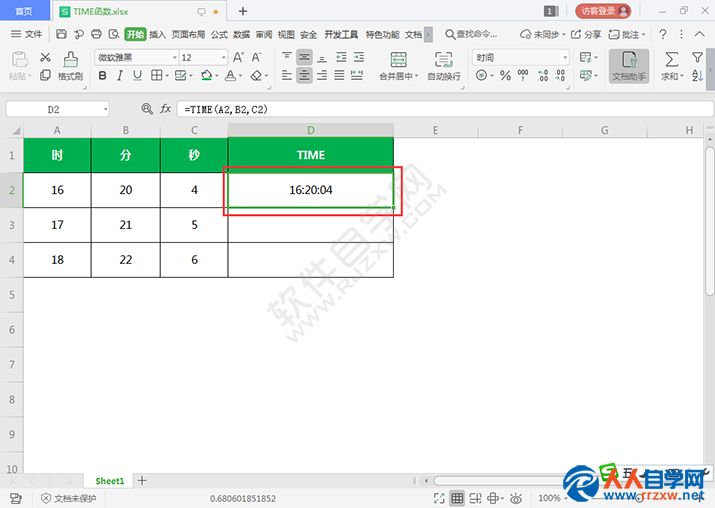Screen dimensions: 715x508
Task: Click the 访客登录 guest login button
Action: point(603,11)
